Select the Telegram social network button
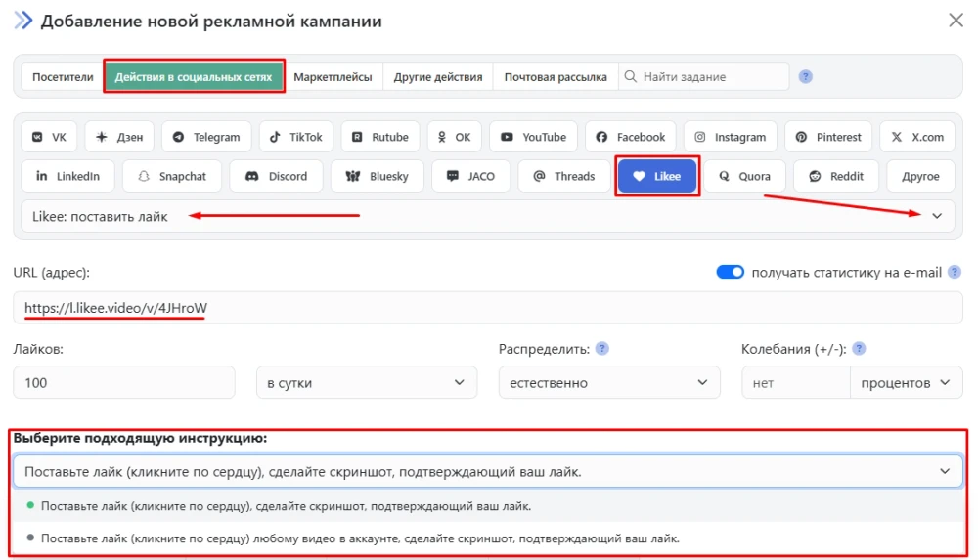The width and height of the screenshot is (978, 560). pos(206,137)
